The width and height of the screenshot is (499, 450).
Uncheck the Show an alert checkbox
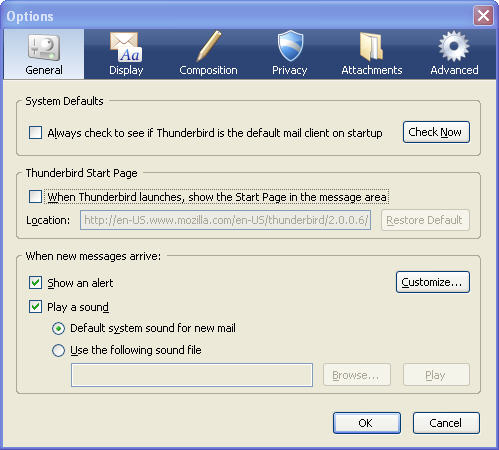[35, 282]
